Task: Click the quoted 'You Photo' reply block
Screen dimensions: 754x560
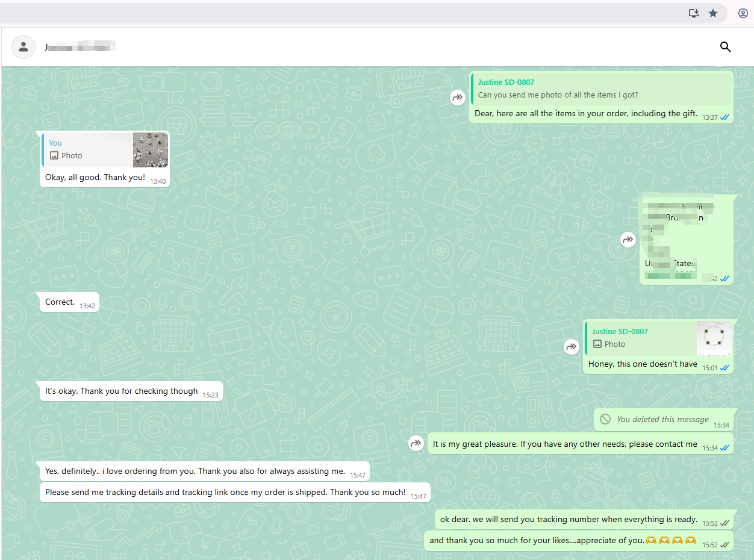Action: click(105, 149)
